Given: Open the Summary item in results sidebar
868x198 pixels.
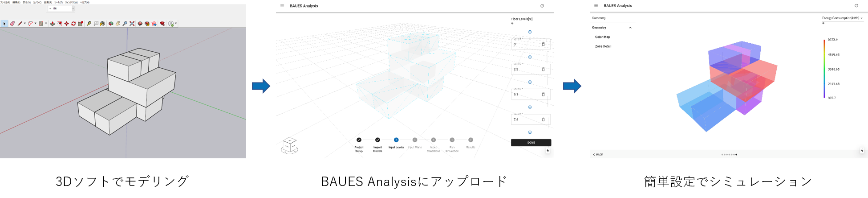Looking at the screenshot, I should 599,18.
